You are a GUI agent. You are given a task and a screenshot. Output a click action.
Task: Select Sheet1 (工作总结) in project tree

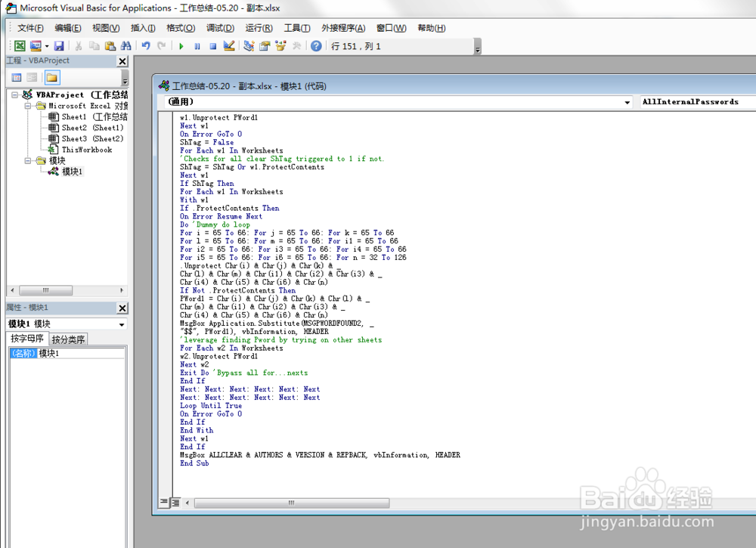(x=88, y=117)
